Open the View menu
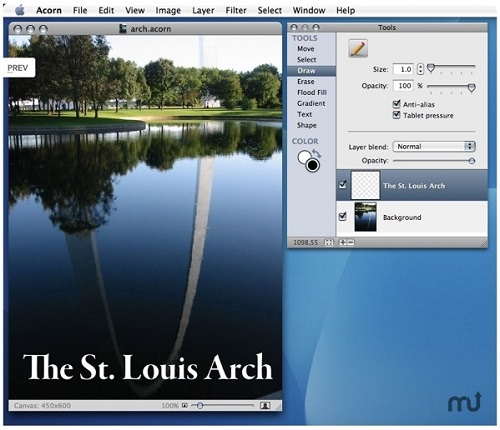 (135, 10)
